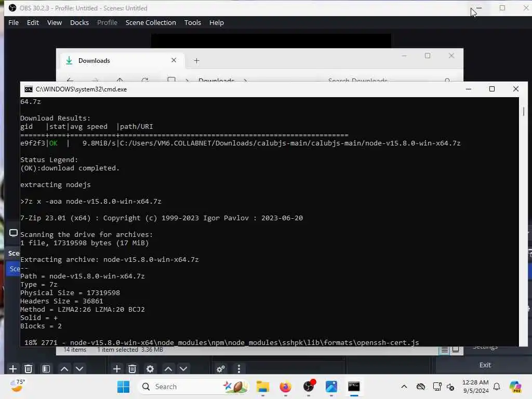Switch Explorer to details view icon
This screenshot has width=532, height=399.
coord(445,350)
